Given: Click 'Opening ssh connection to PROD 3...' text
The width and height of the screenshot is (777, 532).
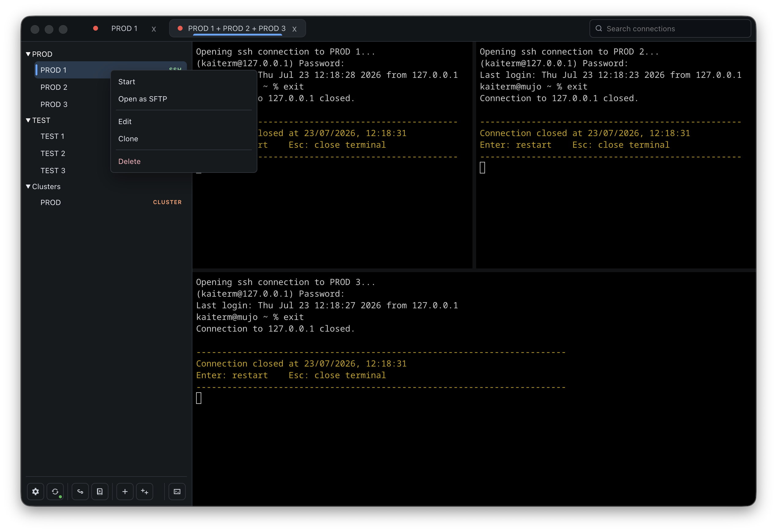Looking at the screenshot, I should (x=286, y=282).
